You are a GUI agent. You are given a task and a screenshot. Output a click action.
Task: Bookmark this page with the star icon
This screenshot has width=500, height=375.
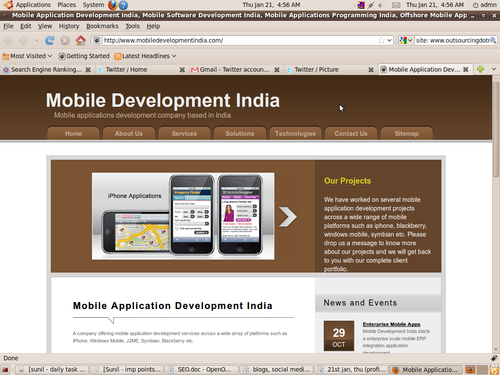pyautogui.click(x=381, y=40)
